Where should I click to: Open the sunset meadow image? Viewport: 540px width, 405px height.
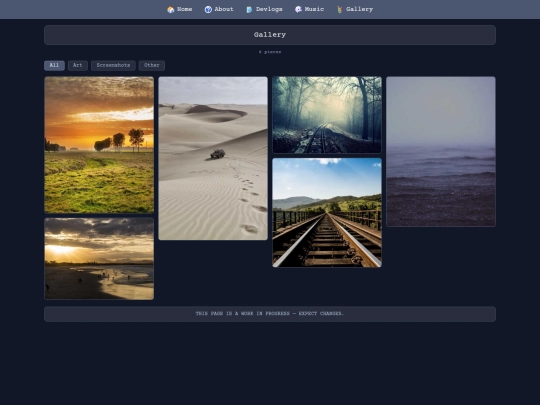99,145
